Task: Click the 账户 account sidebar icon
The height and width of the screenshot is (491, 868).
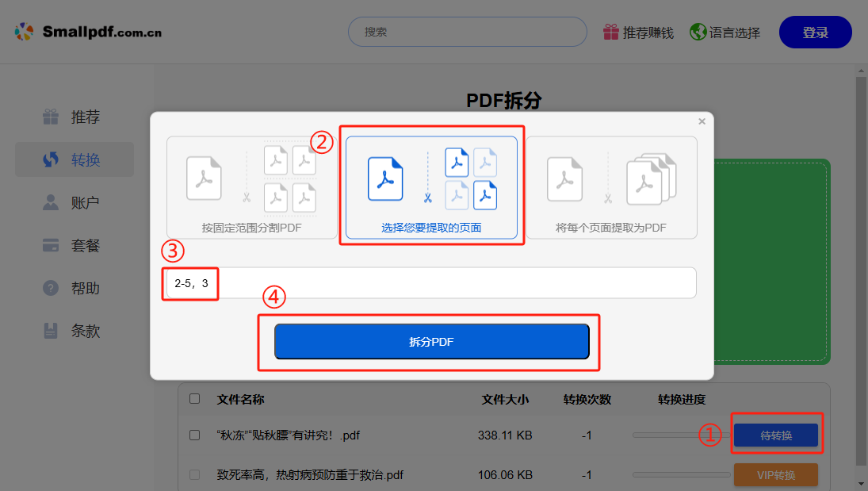Action: (50, 202)
